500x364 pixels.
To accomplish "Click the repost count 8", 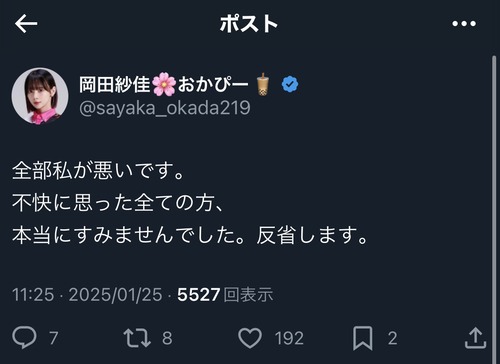I will point(167,338).
